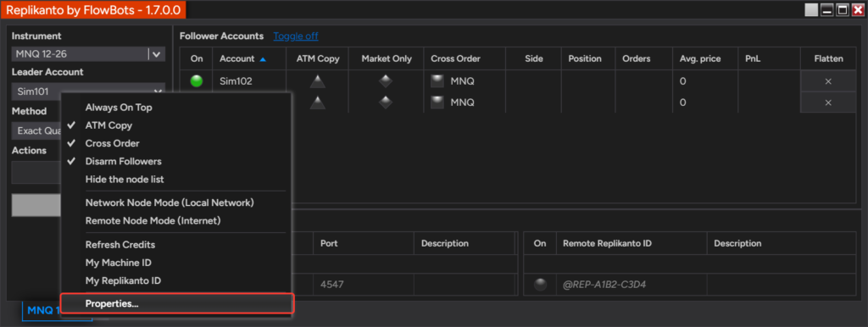Click the On header in remote nodes table

pyautogui.click(x=540, y=243)
